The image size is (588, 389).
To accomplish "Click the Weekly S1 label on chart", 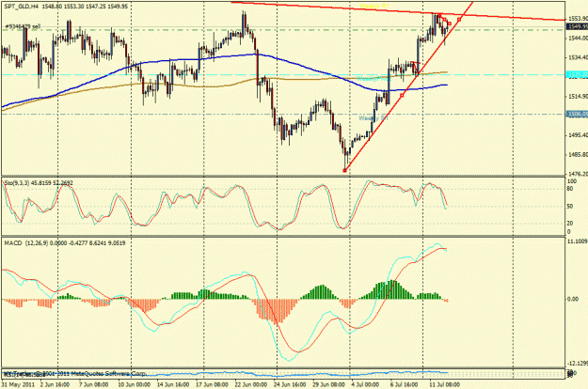I will pyautogui.click(x=373, y=118).
